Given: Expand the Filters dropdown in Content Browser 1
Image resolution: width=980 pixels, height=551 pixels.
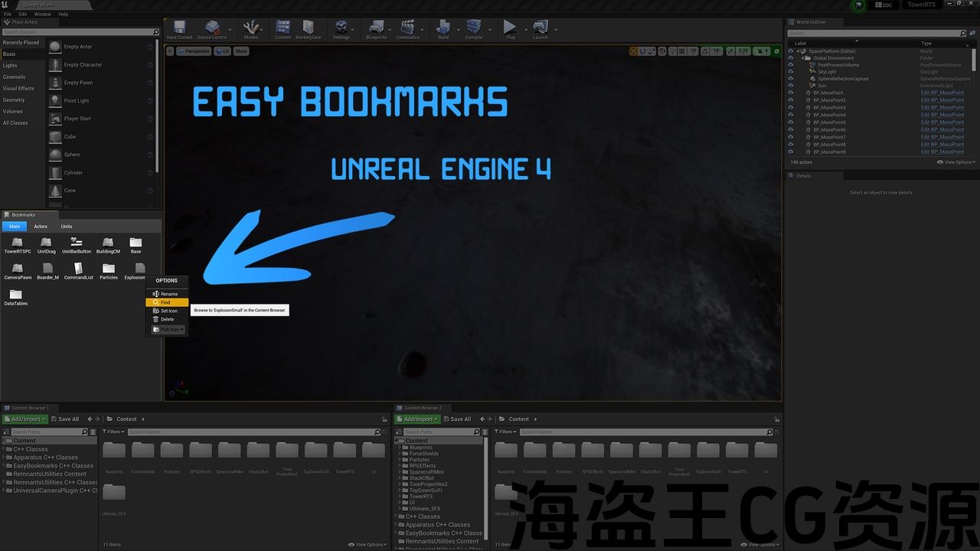Looking at the screenshot, I should pyautogui.click(x=114, y=432).
